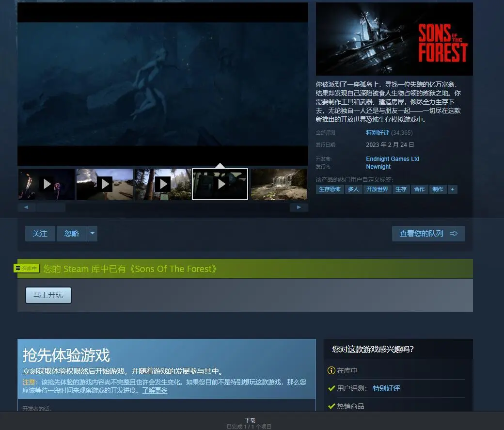
Task: Click the 在库中 info icon in sidebar
Action: (x=331, y=370)
